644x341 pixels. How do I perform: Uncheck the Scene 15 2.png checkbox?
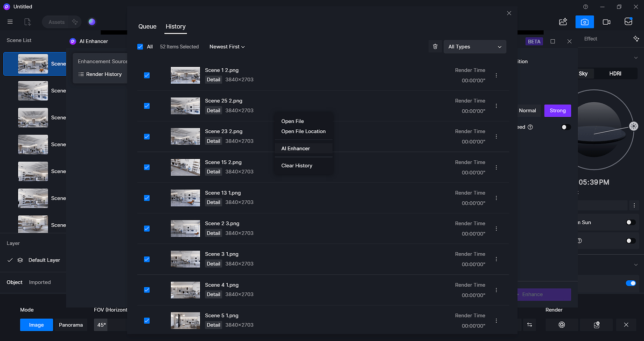click(x=147, y=167)
